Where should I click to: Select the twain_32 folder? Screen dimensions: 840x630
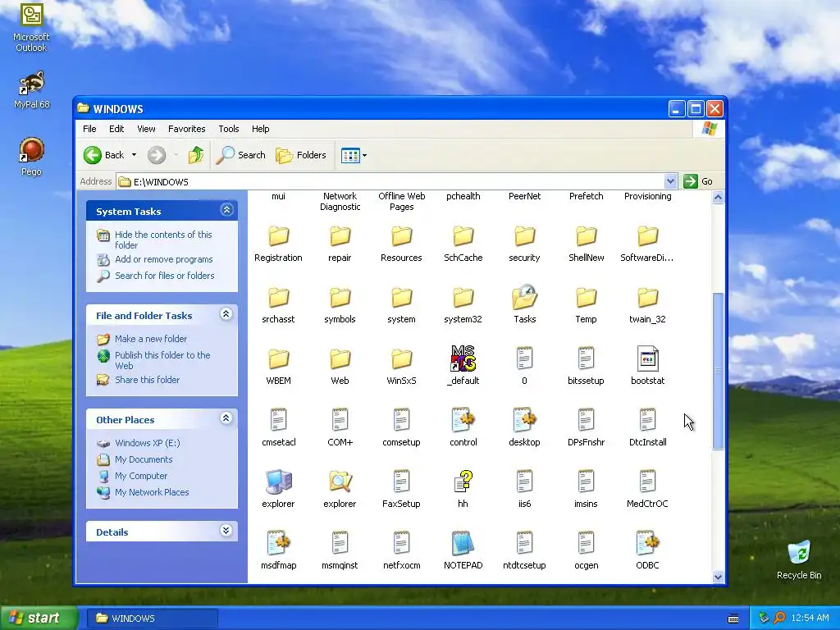coord(648,298)
